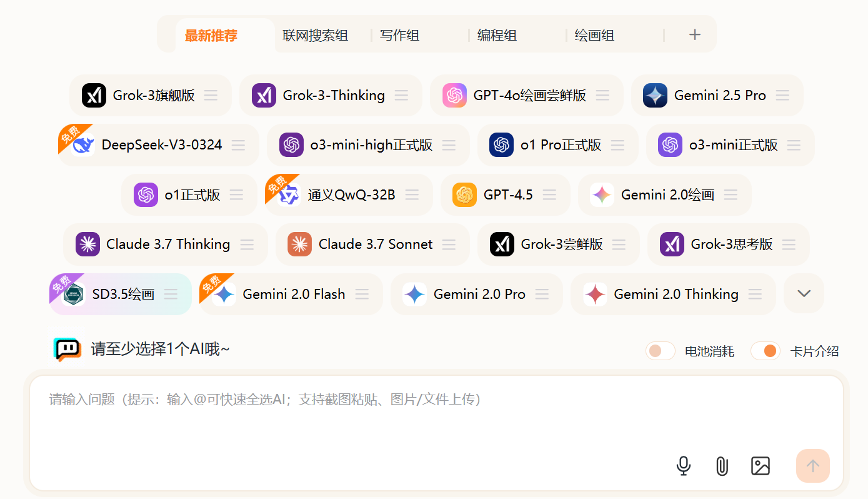The width and height of the screenshot is (868, 499).
Task: Select the Gemini 2.0 Flash model name
Action: point(294,294)
